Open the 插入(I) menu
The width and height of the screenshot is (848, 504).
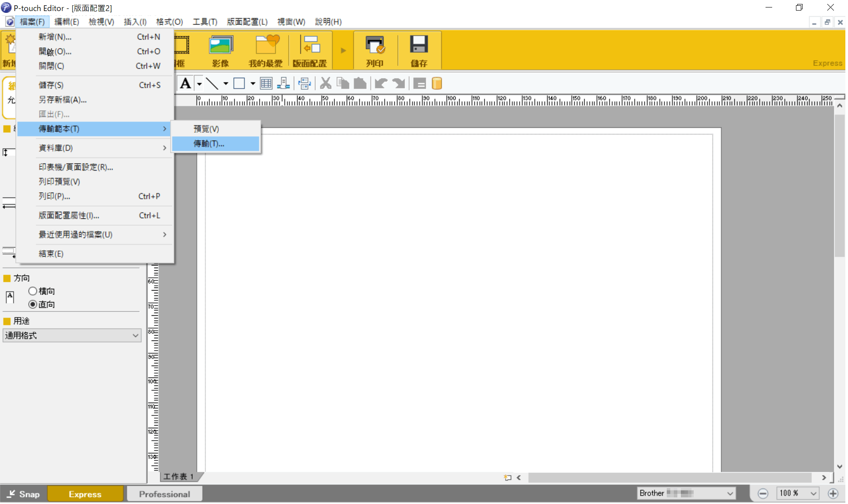(x=135, y=22)
